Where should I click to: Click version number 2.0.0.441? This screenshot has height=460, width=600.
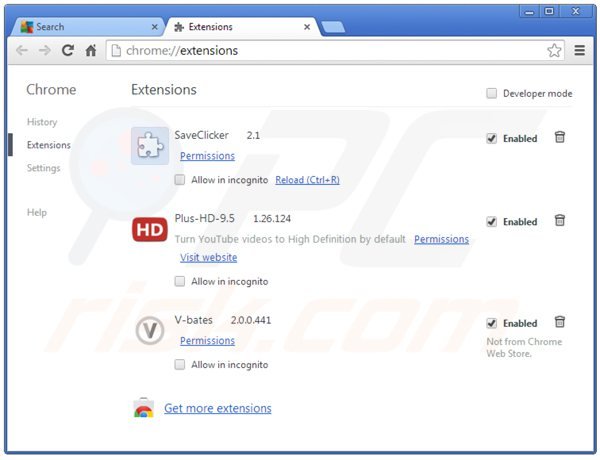pos(251,320)
